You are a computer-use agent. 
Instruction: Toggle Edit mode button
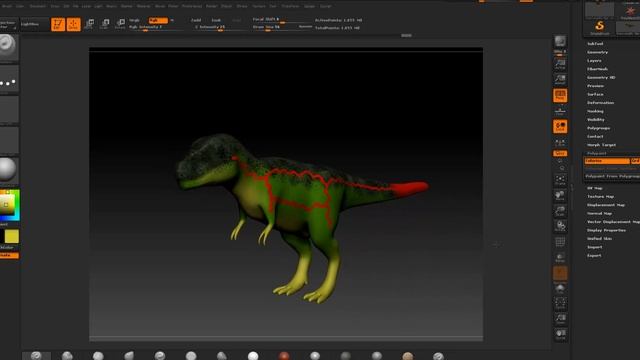tap(58, 24)
